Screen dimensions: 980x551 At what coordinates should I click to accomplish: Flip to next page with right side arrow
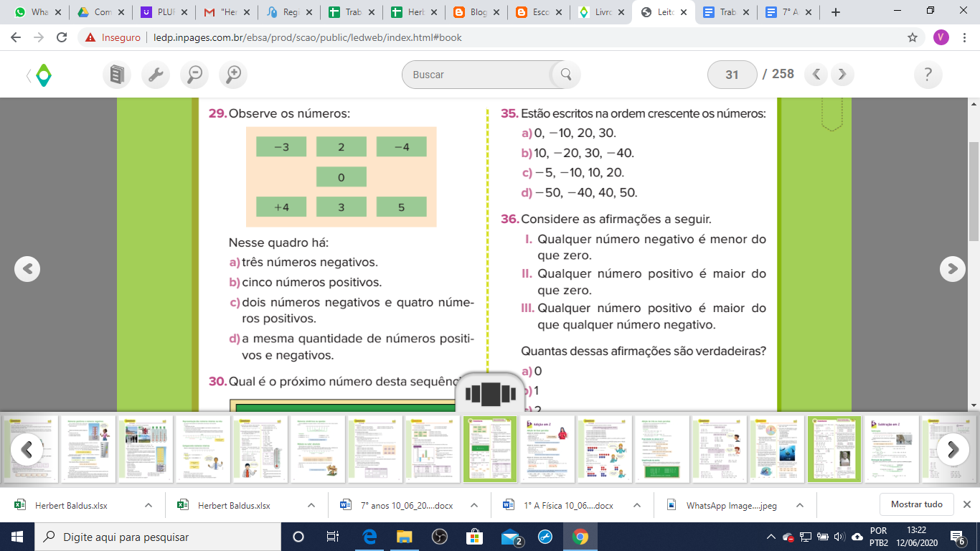click(x=953, y=268)
